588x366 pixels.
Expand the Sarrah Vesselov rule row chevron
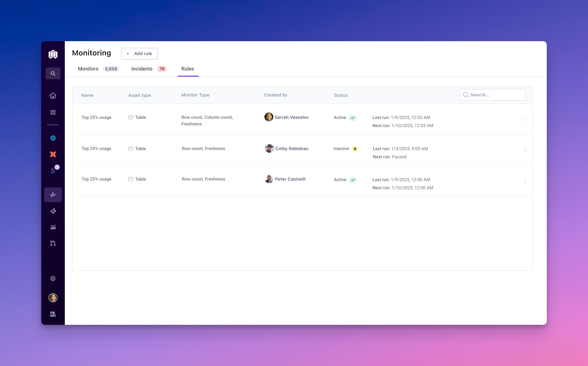[x=525, y=120]
